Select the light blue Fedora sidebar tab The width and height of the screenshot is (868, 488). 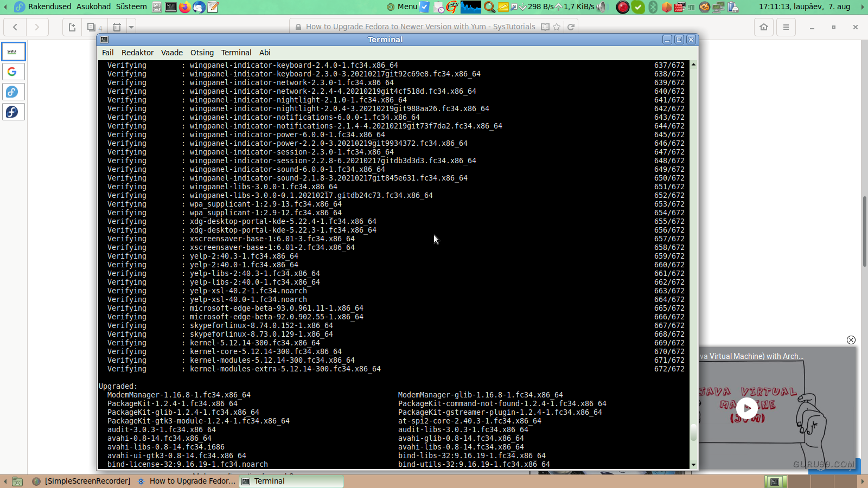point(12,92)
